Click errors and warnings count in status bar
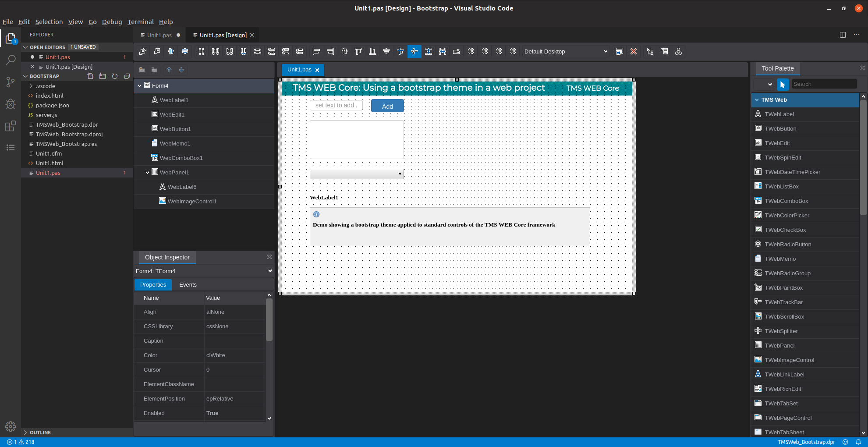Viewport: 868px width, 447px height. [x=21, y=442]
